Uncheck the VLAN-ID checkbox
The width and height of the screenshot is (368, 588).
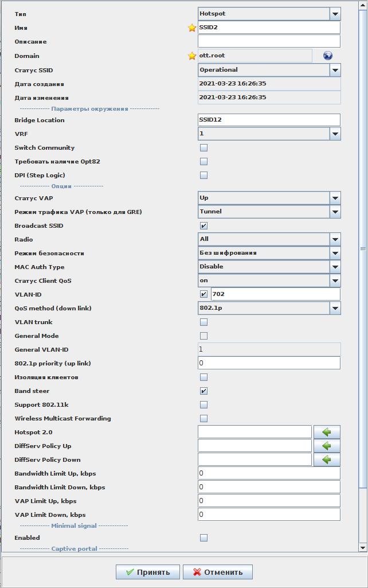click(x=203, y=294)
